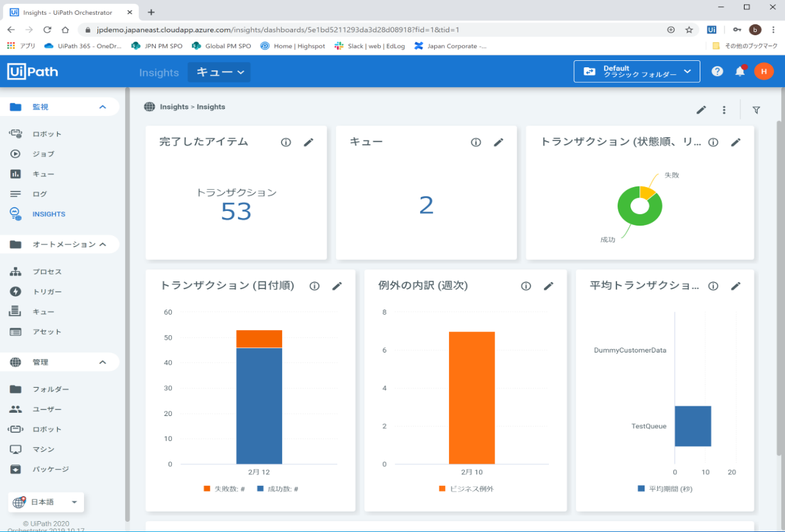The image size is (785, 532).
Task: Go to トリガー in the sidebar
Action: pos(47,292)
